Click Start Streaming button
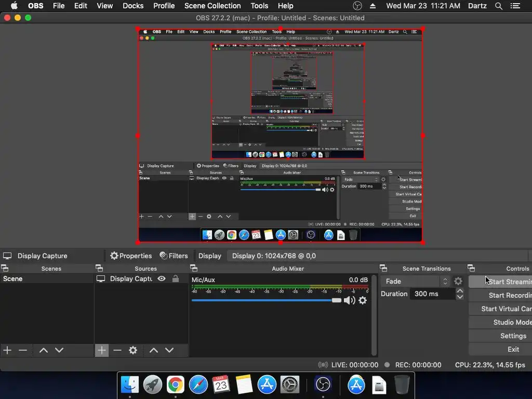Screen dimensions: 532x399 500,282
